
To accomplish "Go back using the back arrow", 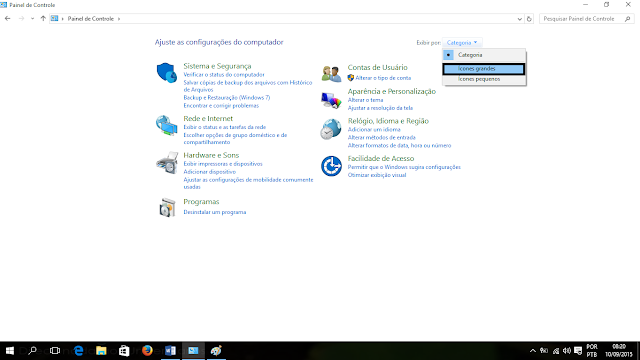I will pos(7,18).
